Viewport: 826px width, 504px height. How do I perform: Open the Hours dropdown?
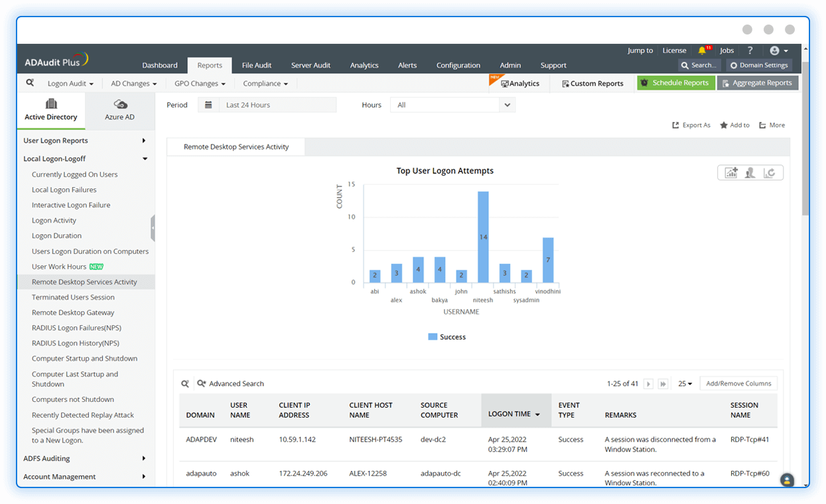(453, 104)
